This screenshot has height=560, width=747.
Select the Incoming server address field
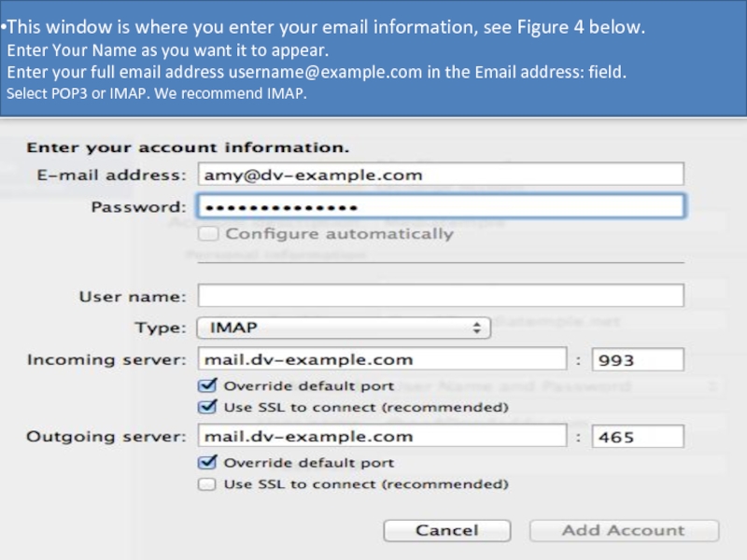382,359
